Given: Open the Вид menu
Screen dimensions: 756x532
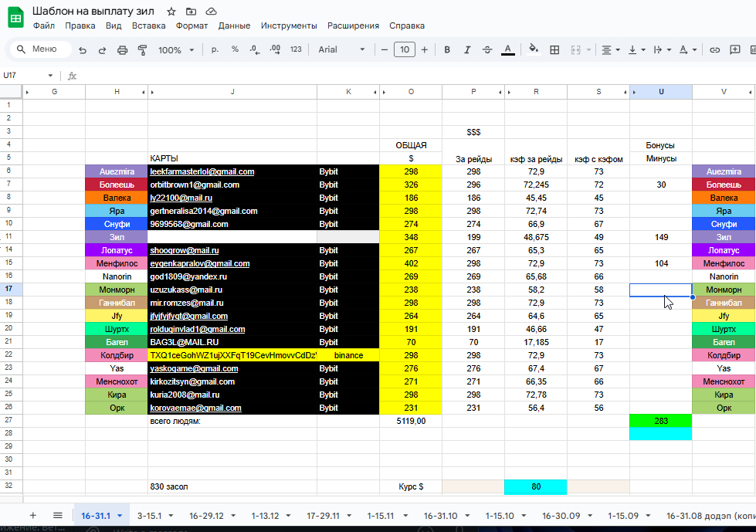Looking at the screenshot, I should click(x=114, y=26).
